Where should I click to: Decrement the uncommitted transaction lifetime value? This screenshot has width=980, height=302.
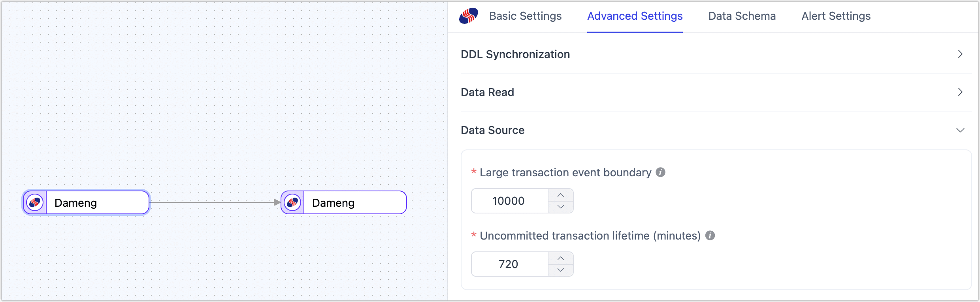tap(560, 270)
